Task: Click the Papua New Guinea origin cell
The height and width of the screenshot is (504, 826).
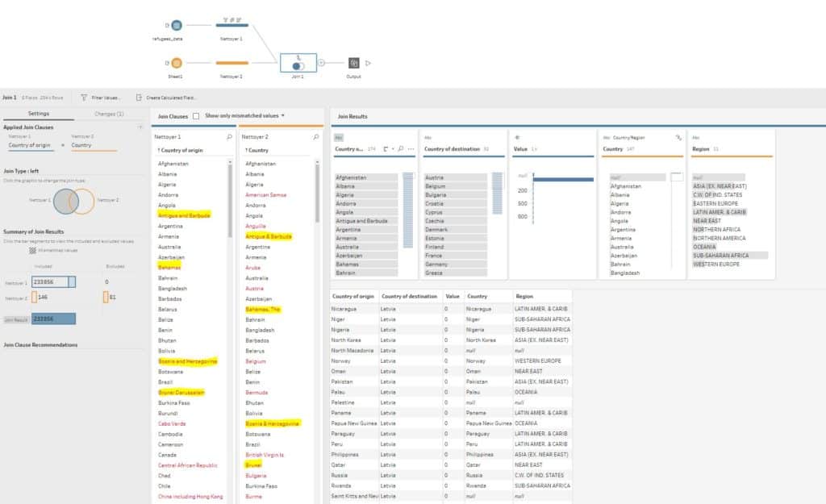Action: click(x=354, y=423)
